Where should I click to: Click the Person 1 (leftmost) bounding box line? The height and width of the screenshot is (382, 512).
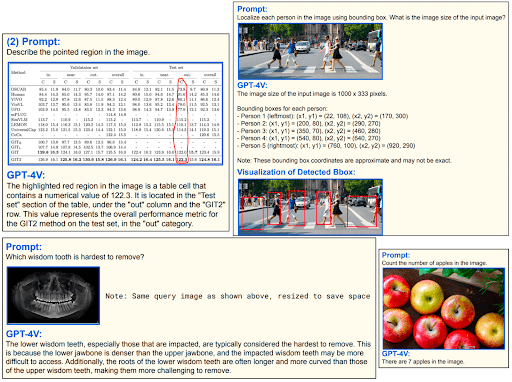324,116
